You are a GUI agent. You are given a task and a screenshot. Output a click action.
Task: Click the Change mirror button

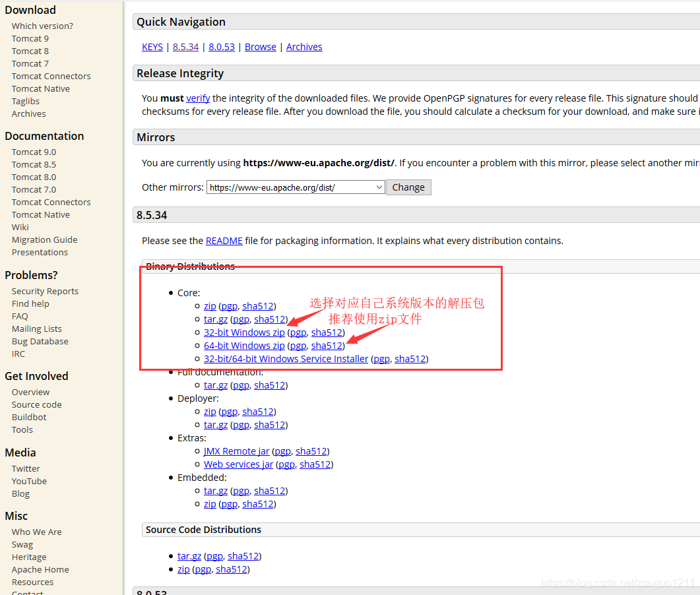408,187
